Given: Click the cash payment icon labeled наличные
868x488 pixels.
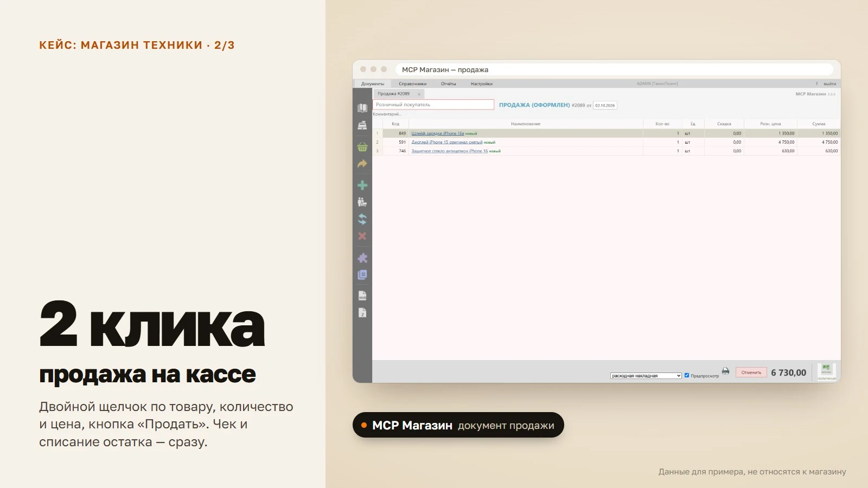Looking at the screenshot, I should click(x=826, y=372).
